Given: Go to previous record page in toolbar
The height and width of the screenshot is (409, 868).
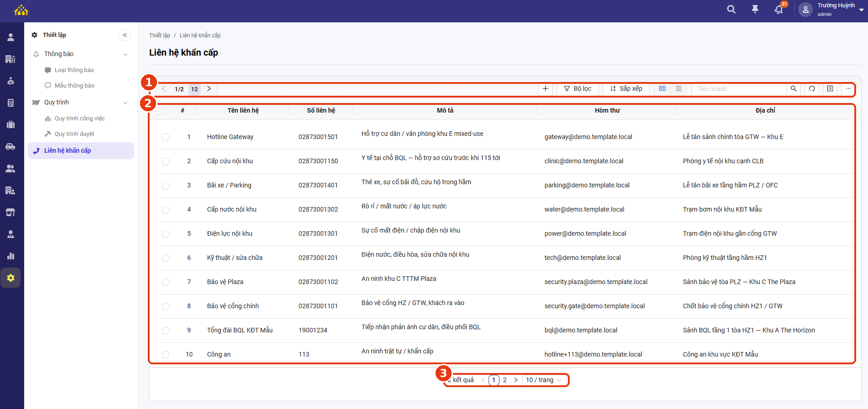Looking at the screenshot, I should click(x=164, y=89).
